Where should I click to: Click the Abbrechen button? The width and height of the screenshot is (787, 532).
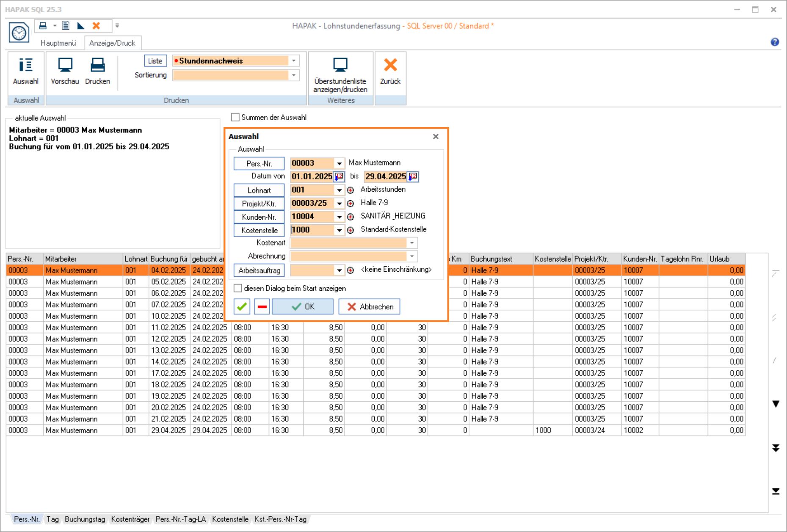(x=369, y=307)
